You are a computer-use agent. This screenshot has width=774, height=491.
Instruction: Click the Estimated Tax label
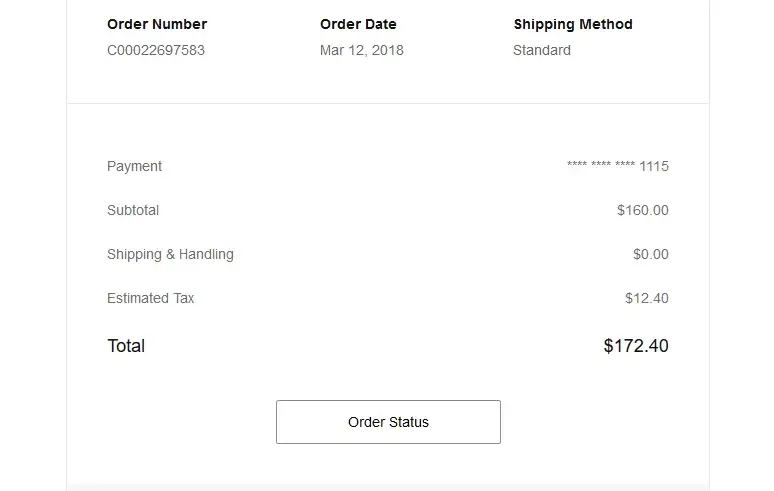coord(151,298)
